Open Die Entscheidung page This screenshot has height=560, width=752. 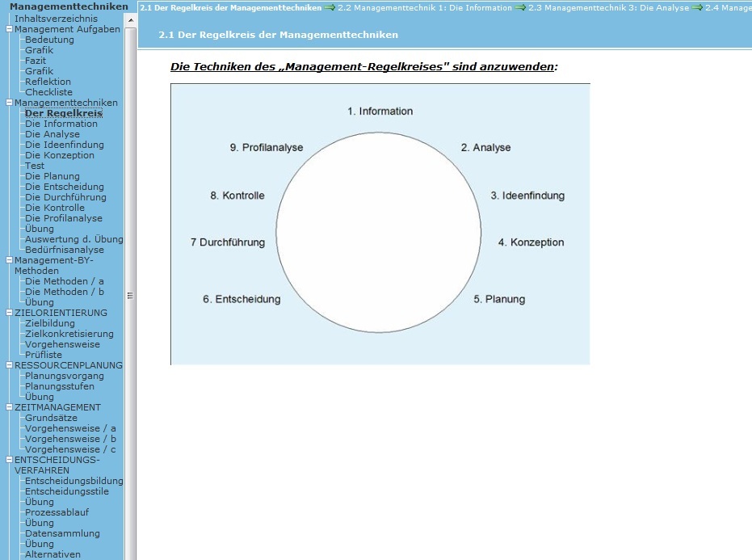click(x=65, y=187)
